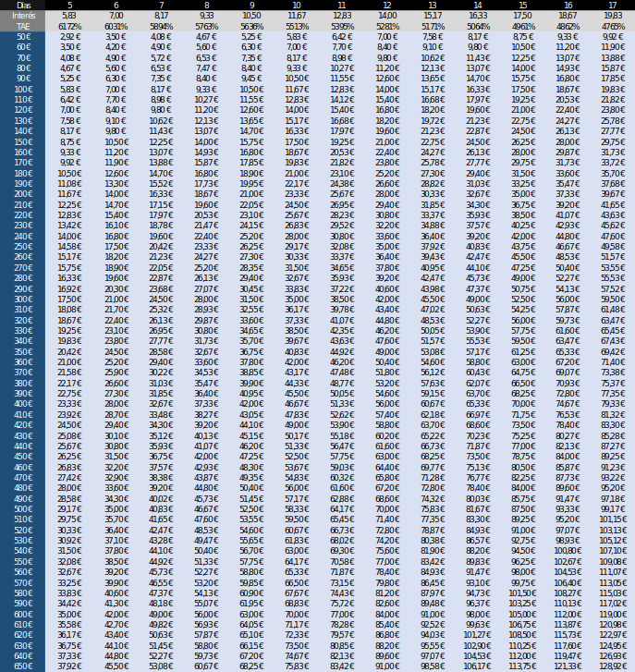635x672 pixels.
Task: Click the Interés value under 12 days
Action: (x=386, y=16)
